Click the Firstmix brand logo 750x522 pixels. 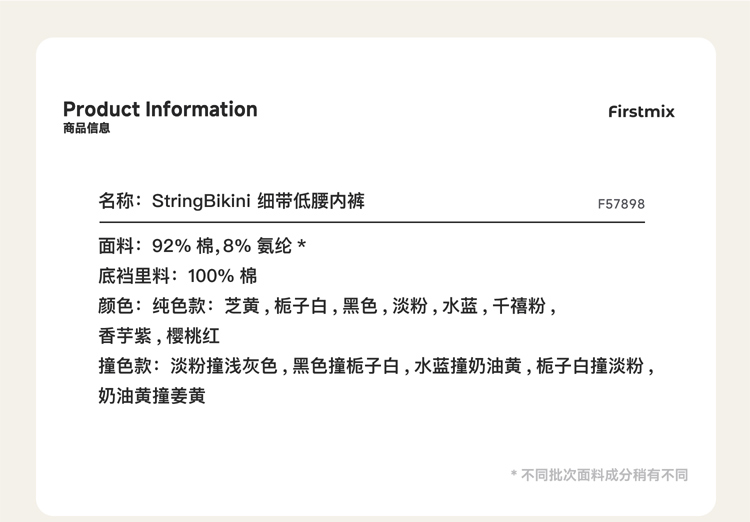pos(641,111)
